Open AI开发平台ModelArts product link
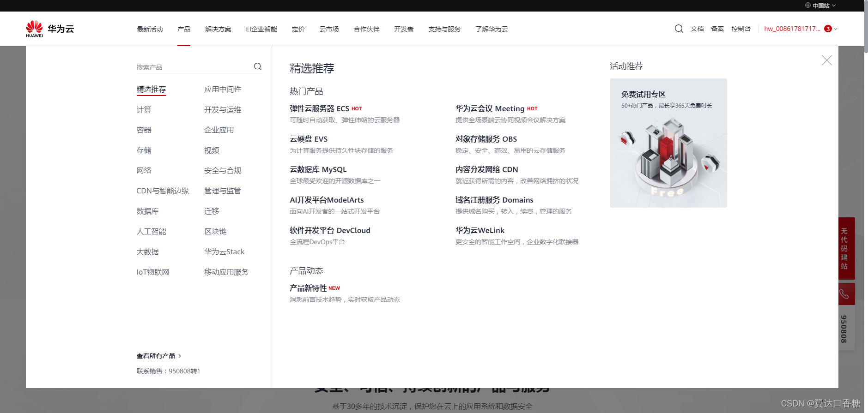 tap(327, 200)
